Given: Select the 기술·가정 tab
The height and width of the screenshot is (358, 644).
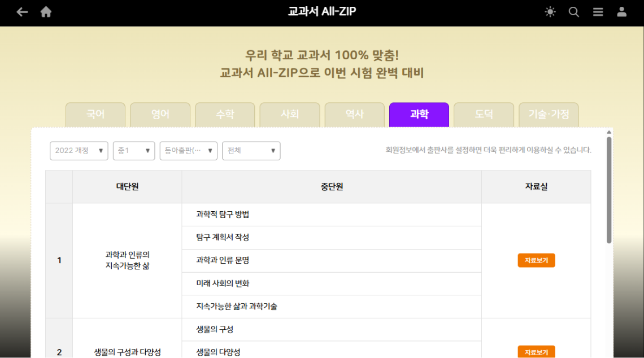Looking at the screenshot, I should 549,113.
